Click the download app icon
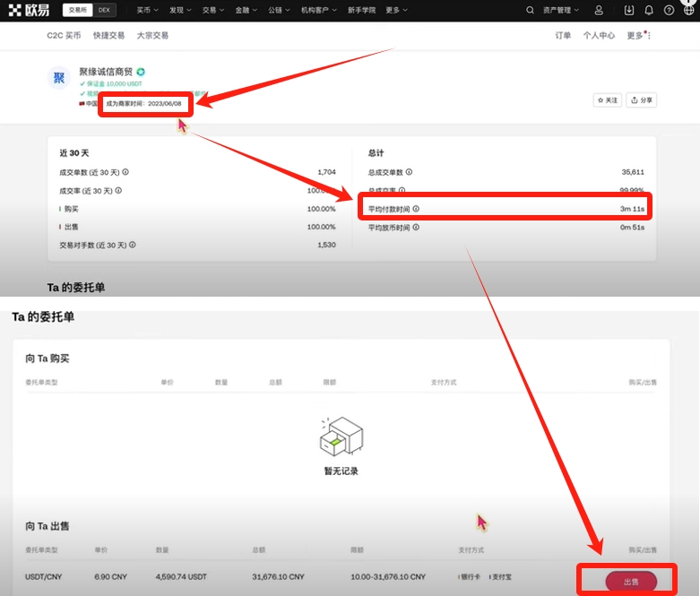Image resolution: width=700 pixels, height=596 pixels. coord(628,10)
